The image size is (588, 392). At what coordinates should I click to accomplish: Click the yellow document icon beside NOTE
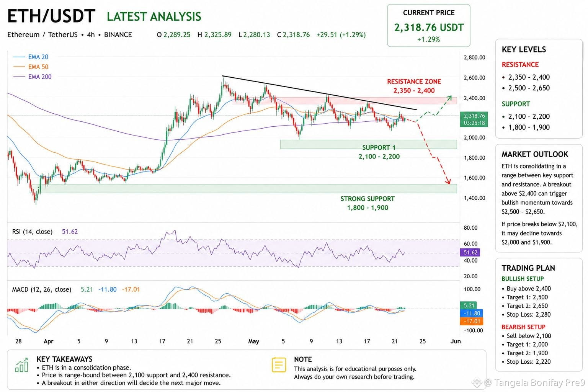click(x=279, y=365)
